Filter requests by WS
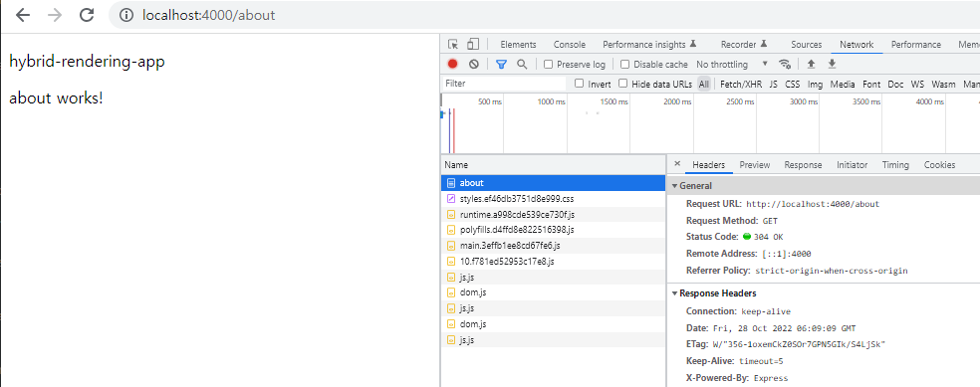This screenshot has height=387, width=980. (917, 84)
